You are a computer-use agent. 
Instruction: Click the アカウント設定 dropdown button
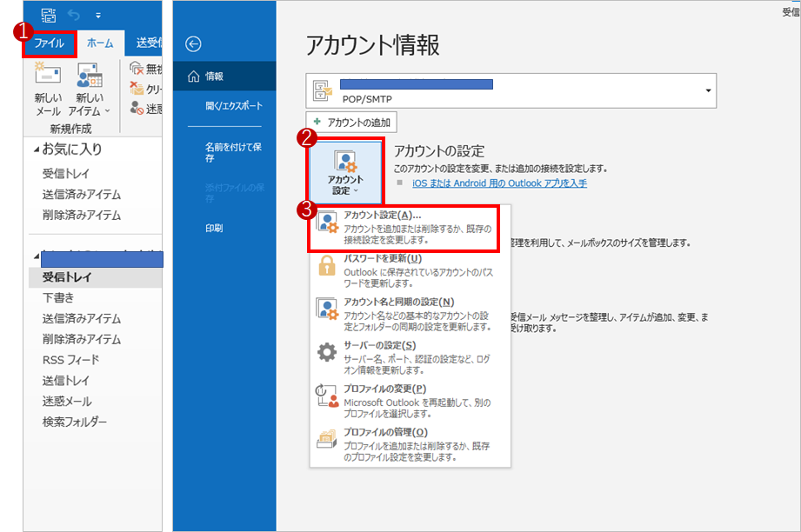345,172
